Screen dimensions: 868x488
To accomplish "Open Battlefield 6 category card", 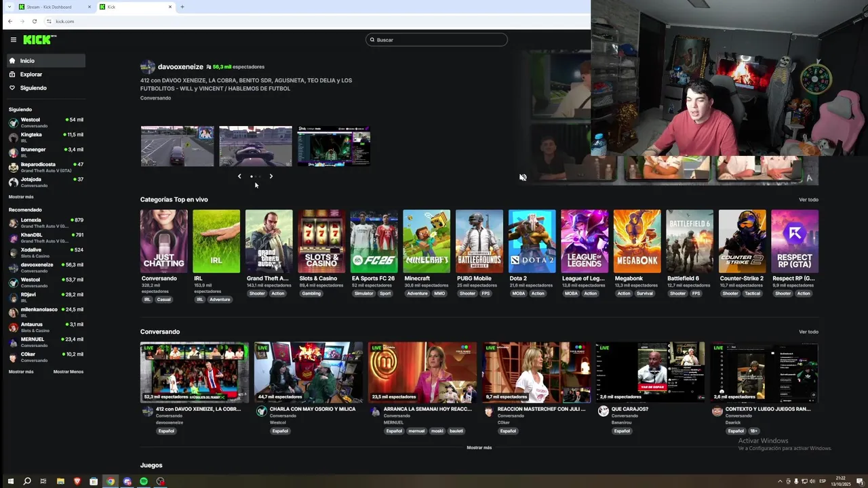I will point(690,241).
